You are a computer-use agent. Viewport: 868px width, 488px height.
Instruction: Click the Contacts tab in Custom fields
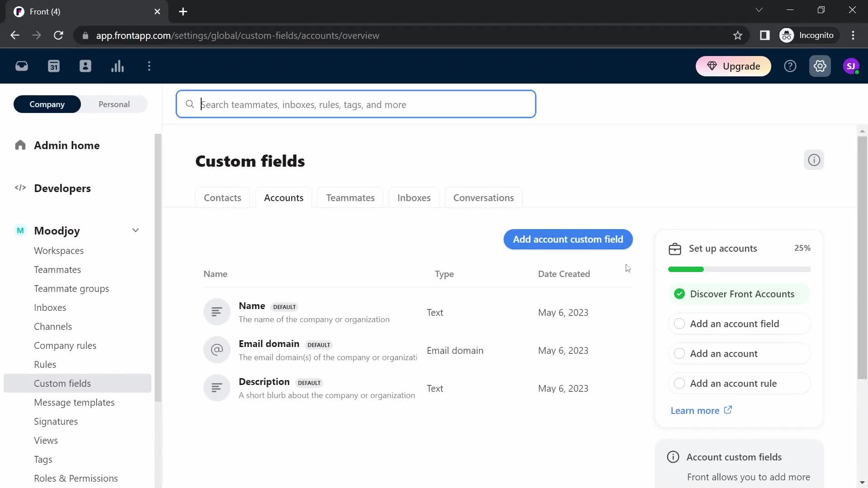[x=222, y=197]
